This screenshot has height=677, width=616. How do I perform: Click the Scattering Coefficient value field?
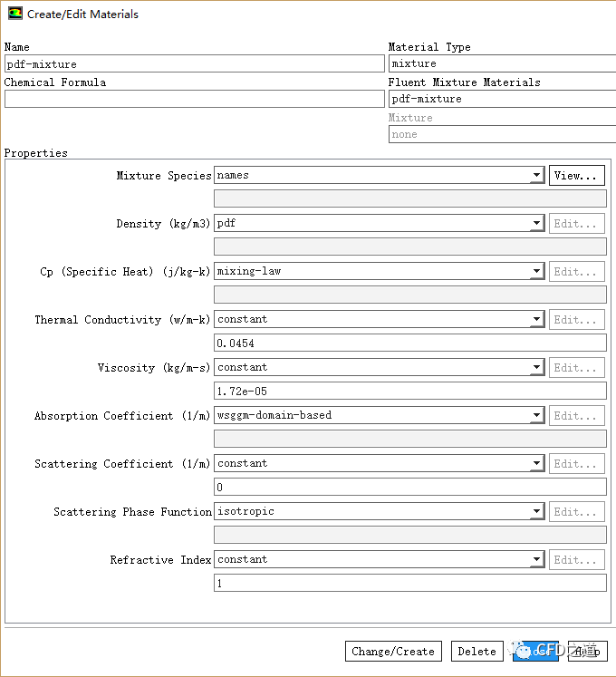pos(409,487)
